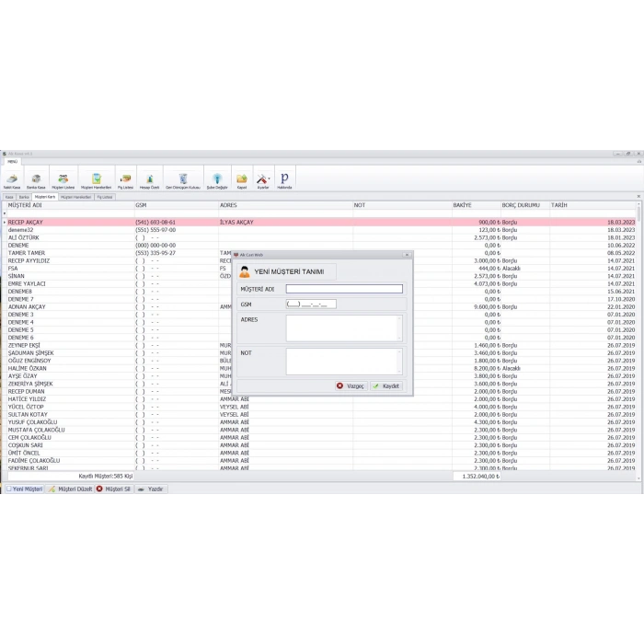Click inside the ADRES text area

pos(343,328)
